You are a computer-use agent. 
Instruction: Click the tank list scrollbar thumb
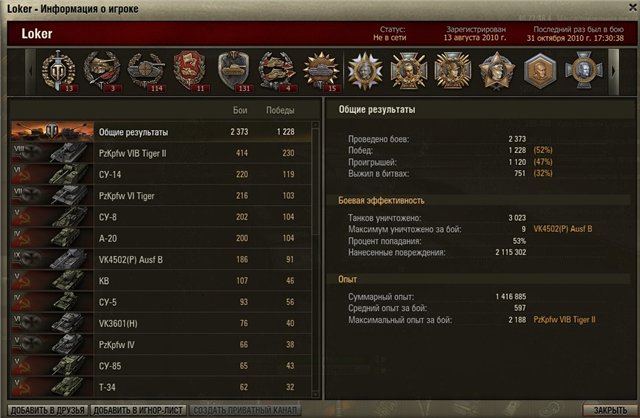click(315, 182)
